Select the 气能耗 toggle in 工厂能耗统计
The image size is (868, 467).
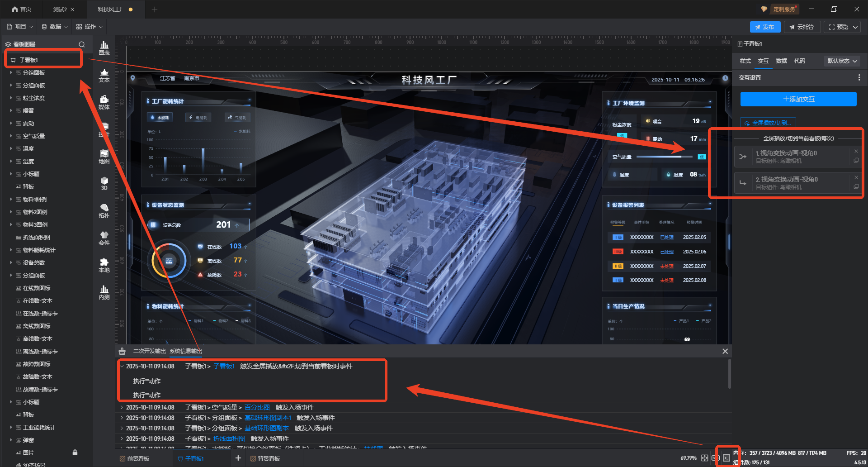[237, 118]
